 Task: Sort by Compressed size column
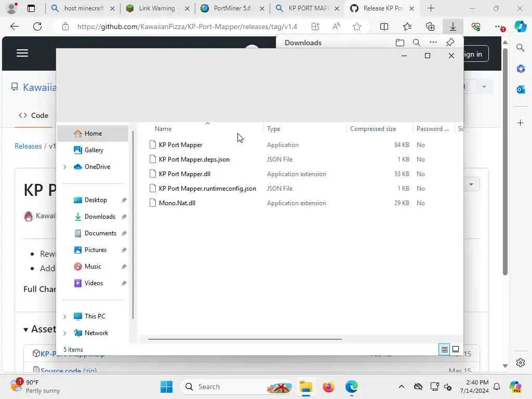373,129
